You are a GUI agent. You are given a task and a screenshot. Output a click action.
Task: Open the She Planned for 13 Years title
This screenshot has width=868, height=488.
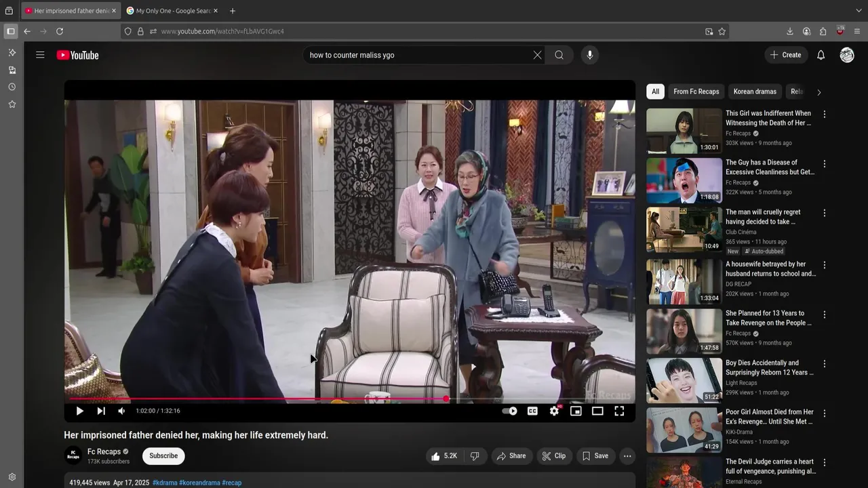[768, 318]
